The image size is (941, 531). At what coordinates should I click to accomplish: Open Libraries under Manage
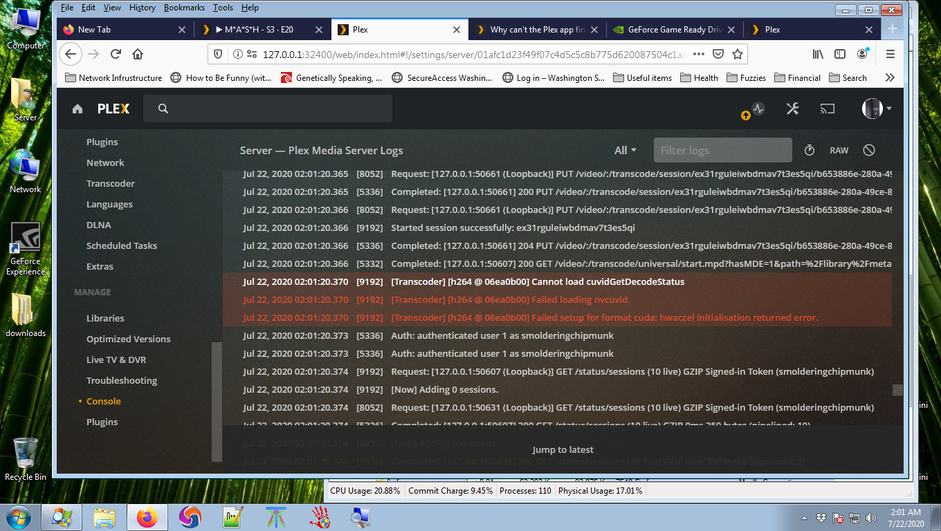105,318
